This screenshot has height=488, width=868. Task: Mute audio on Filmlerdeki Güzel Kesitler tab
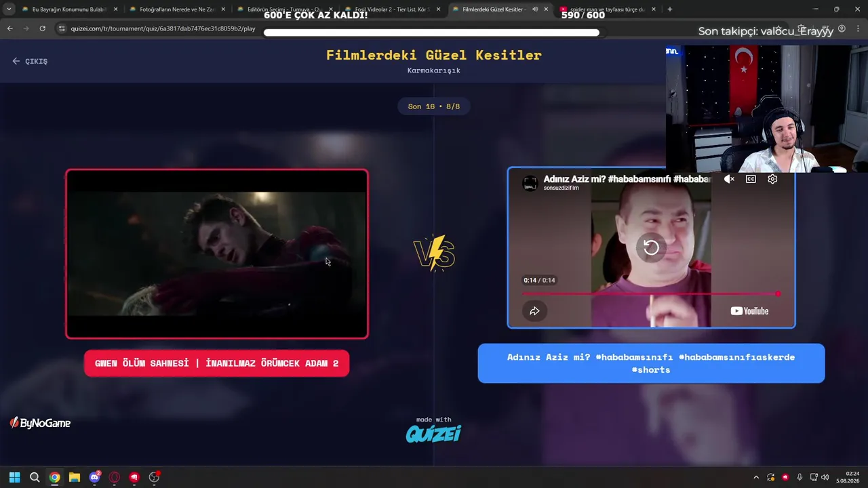(535, 9)
